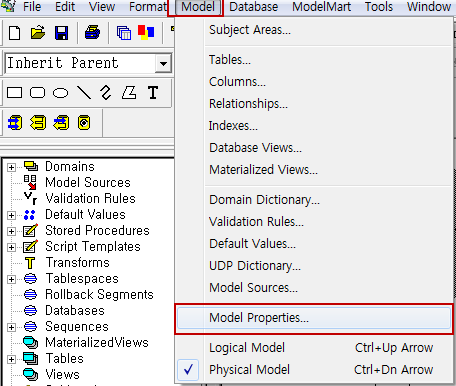Select Validation Rules icon in tree
The image size is (456, 386).
click(30, 198)
